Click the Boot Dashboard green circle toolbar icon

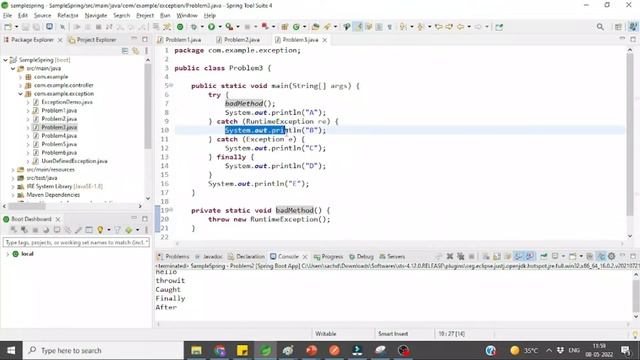(180, 27)
